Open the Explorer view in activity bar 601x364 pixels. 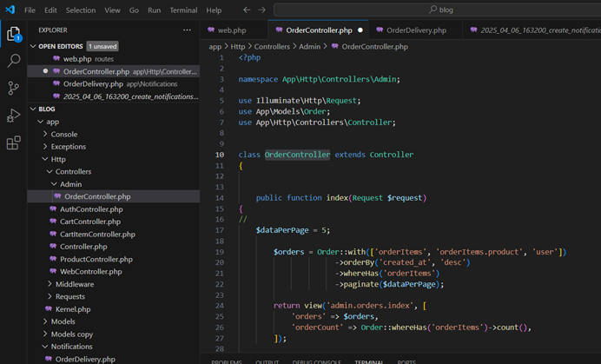[14, 35]
